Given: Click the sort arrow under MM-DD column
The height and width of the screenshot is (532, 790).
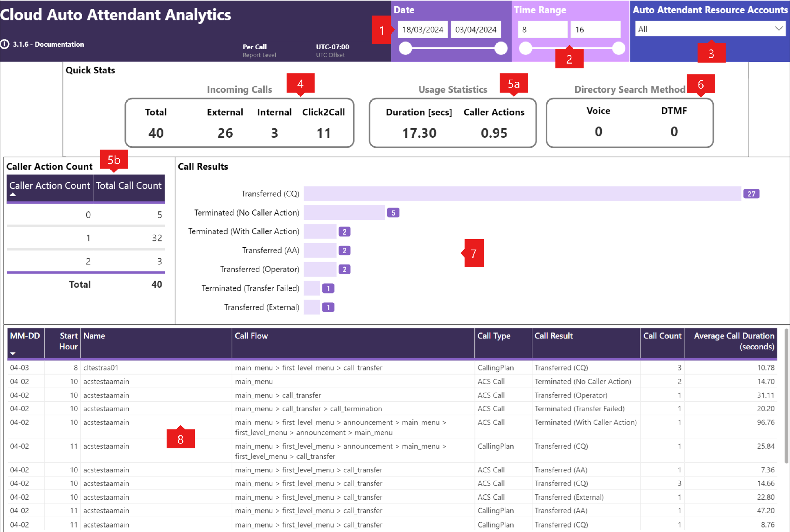Looking at the screenshot, I should 13,354.
